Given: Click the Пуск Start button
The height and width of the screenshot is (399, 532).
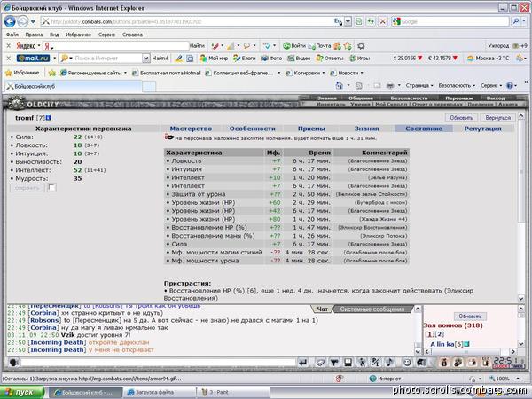Looking at the screenshot, I should coord(22,392).
